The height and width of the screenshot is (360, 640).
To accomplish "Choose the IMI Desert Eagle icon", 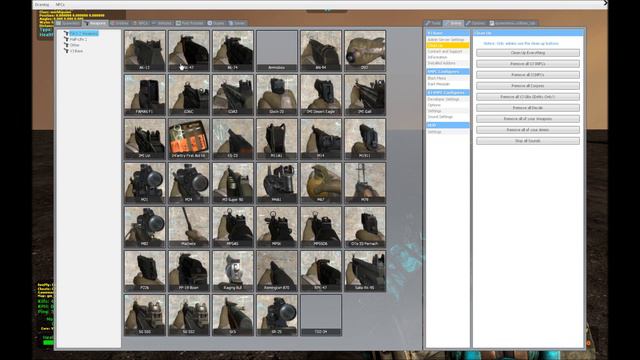I will coord(321,95).
